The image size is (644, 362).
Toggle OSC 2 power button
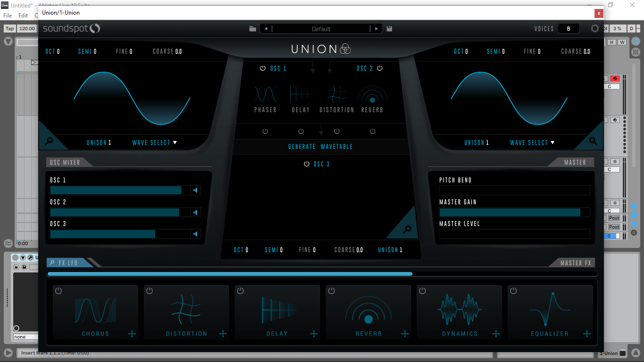tap(380, 68)
